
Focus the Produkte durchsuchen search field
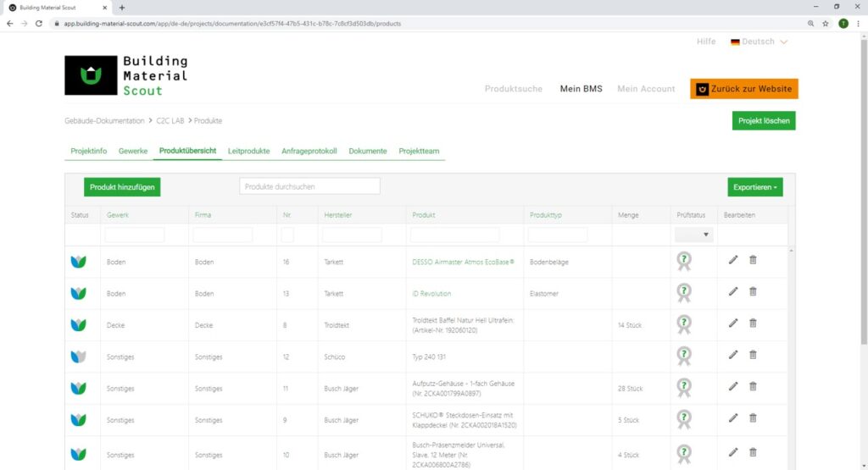309,186
